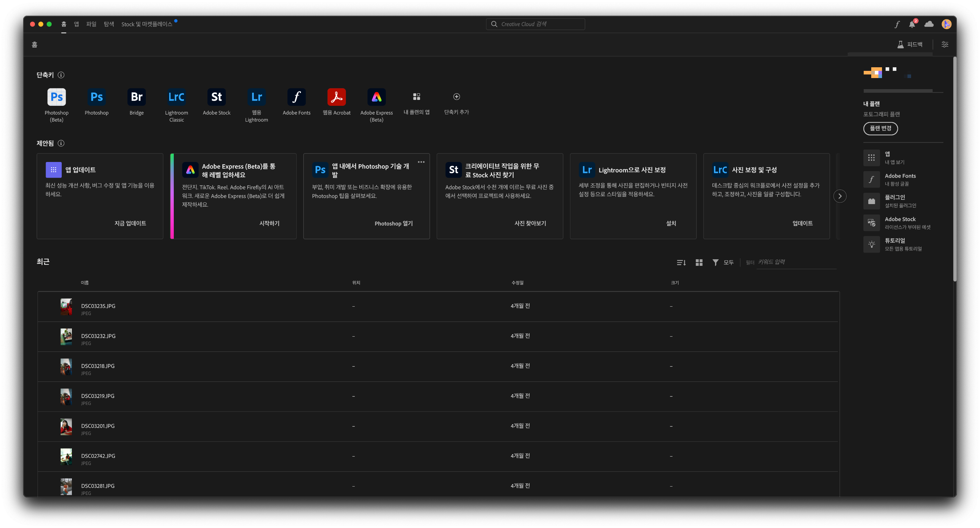Open the user profile avatar
This screenshot has height=528, width=980.
947,24
